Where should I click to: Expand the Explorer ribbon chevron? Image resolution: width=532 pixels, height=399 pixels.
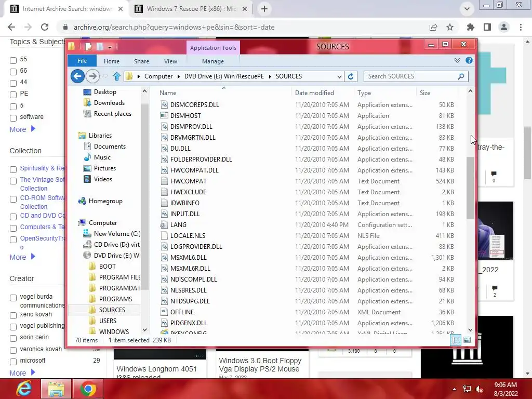pos(457,60)
